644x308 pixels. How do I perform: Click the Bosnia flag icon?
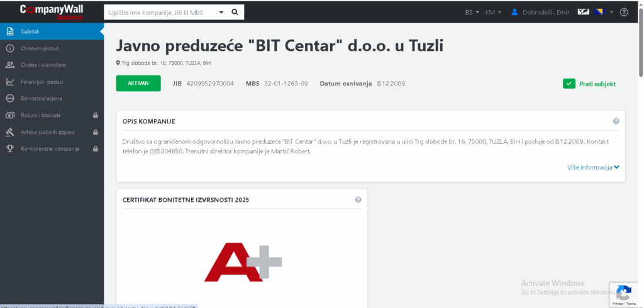coord(598,12)
